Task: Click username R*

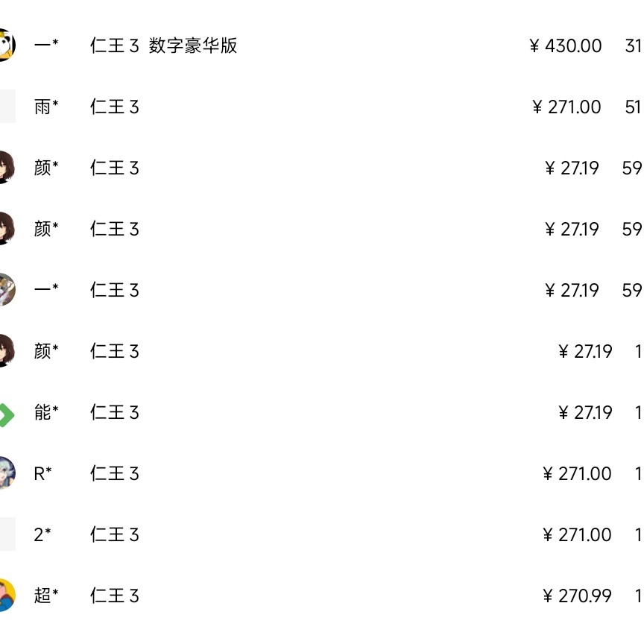Action: point(43,474)
